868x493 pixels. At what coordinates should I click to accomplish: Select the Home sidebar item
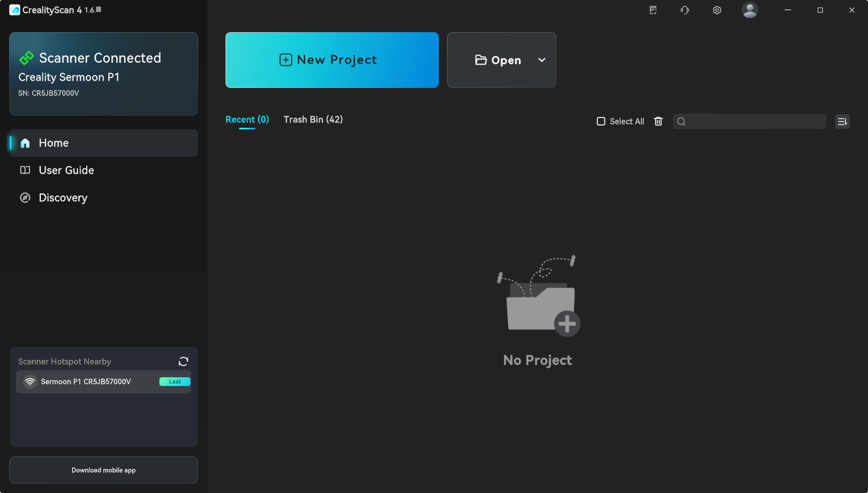point(53,143)
